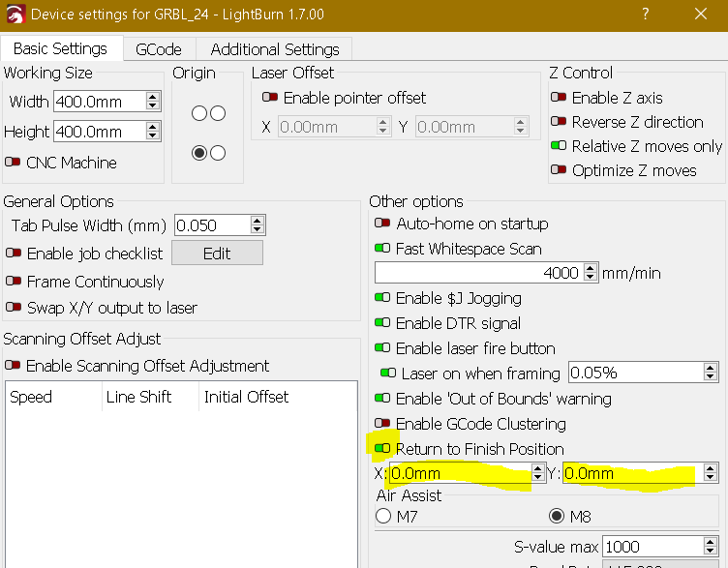Toggle Relative Z moves only switch
The width and height of the screenshot is (728, 568).
pyautogui.click(x=559, y=145)
